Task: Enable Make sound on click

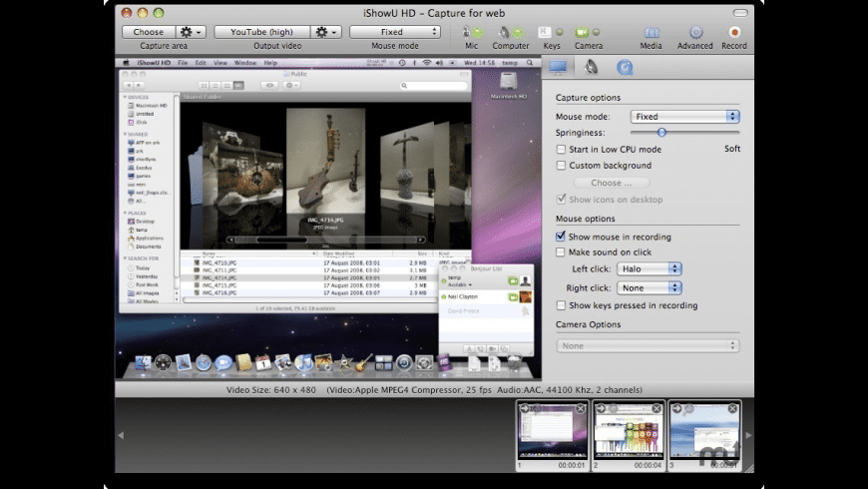Action: (x=562, y=252)
